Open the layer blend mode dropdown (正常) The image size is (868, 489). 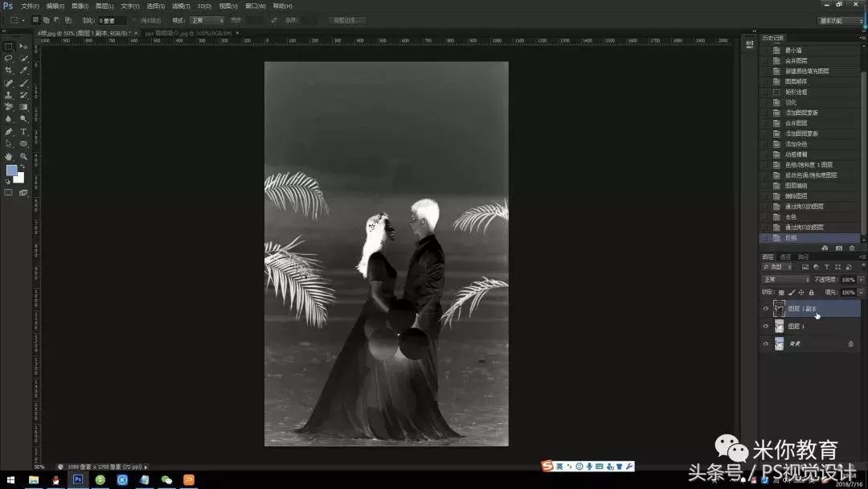click(x=786, y=280)
